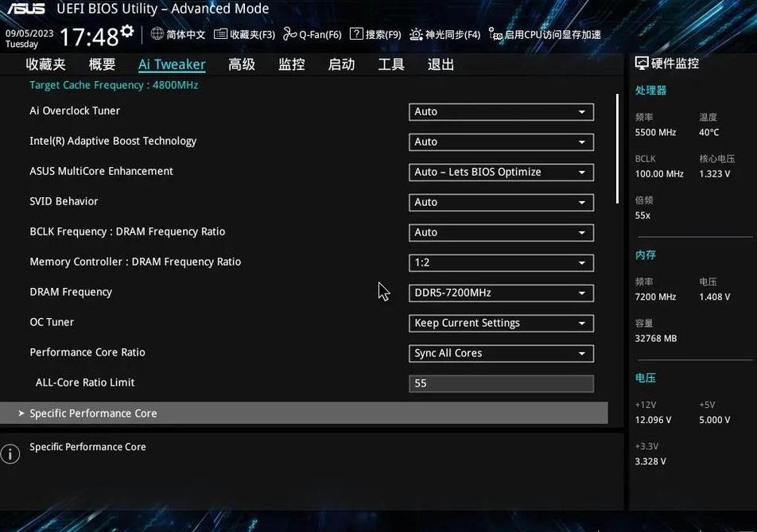757x532 pixels.
Task: Click the 搜索(F9) question mark icon
Action: [356, 33]
